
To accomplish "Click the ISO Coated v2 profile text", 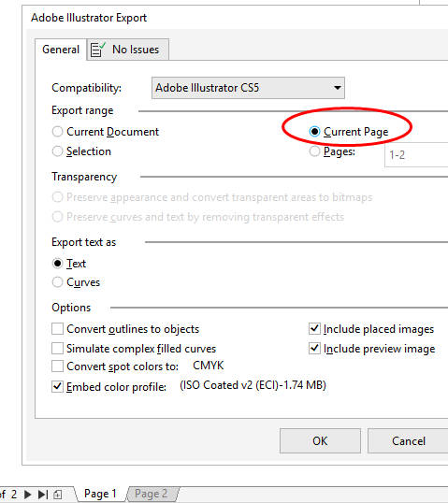I will (253, 385).
